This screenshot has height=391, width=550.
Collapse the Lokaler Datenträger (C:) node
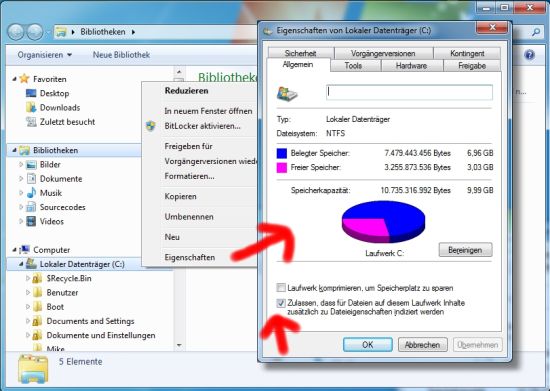[x=21, y=264]
